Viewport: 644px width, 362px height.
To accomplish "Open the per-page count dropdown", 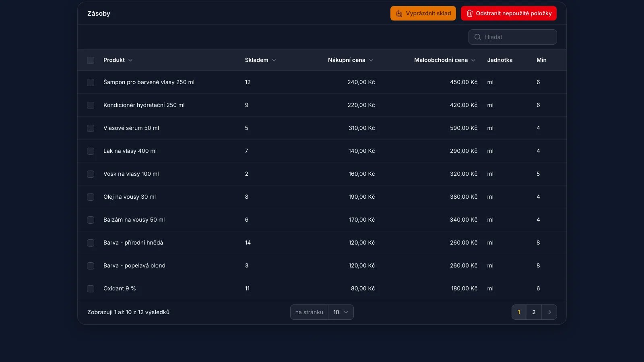I will click(341, 312).
